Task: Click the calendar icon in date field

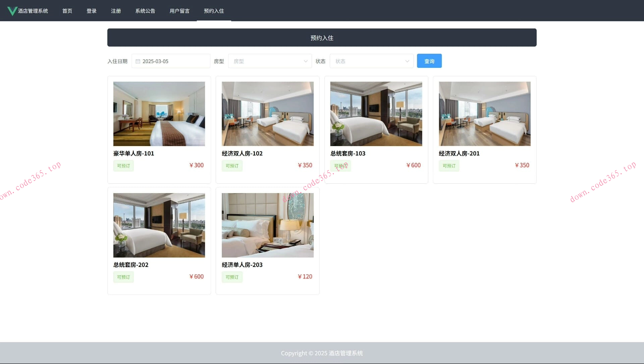Action: [138, 61]
